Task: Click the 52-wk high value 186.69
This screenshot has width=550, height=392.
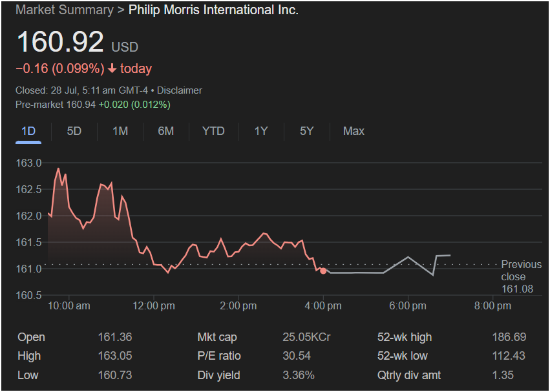Action: (x=509, y=337)
